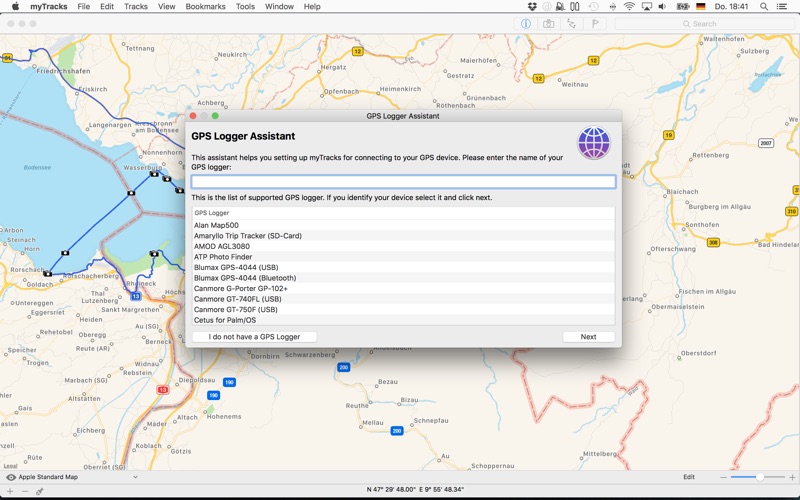
Task: Click the flag waypoint toolbar icon
Action: [x=594, y=23]
